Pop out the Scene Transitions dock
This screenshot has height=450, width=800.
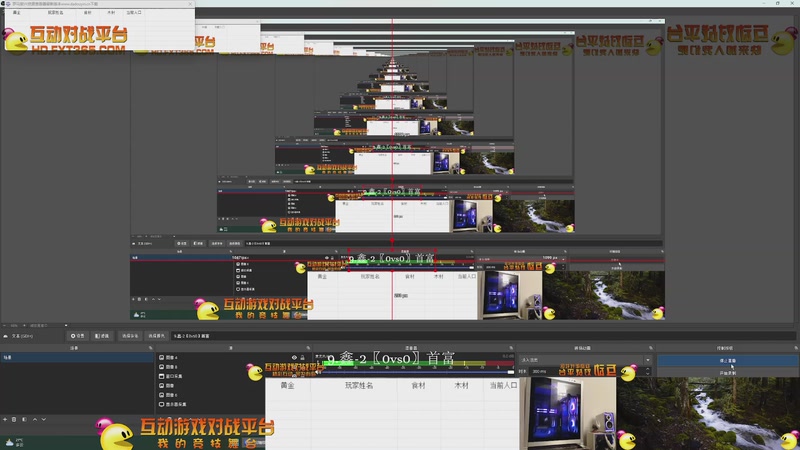pyautogui.click(x=651, y=348)
